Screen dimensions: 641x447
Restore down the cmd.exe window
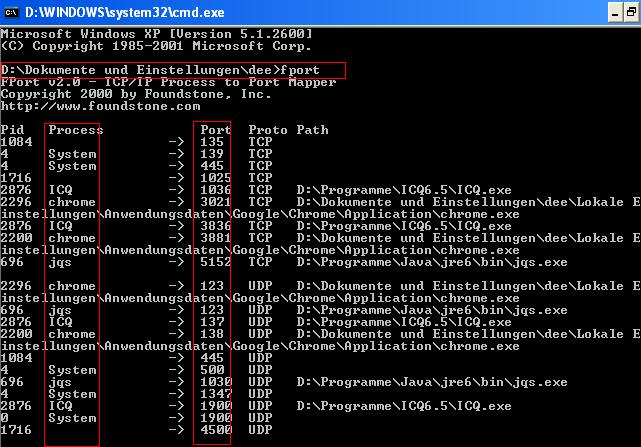(632, 13)
